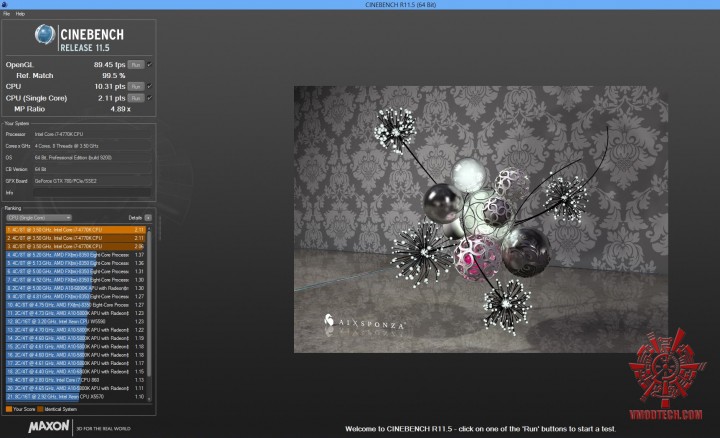Select ranking row 9 AMD FX-8350 at 4.81 GHz
720x438 pixels.
pos(76,296)
